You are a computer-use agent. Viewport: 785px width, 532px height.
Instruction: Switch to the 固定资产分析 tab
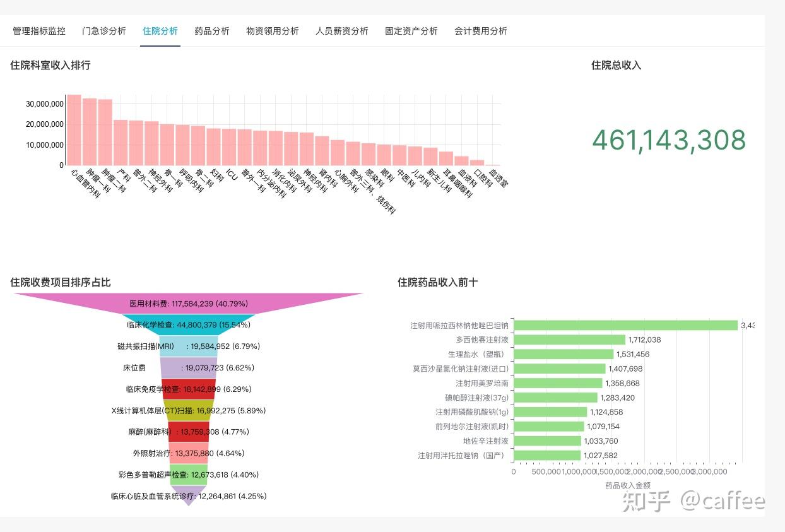pyautogui.click(x=411, y=30)
